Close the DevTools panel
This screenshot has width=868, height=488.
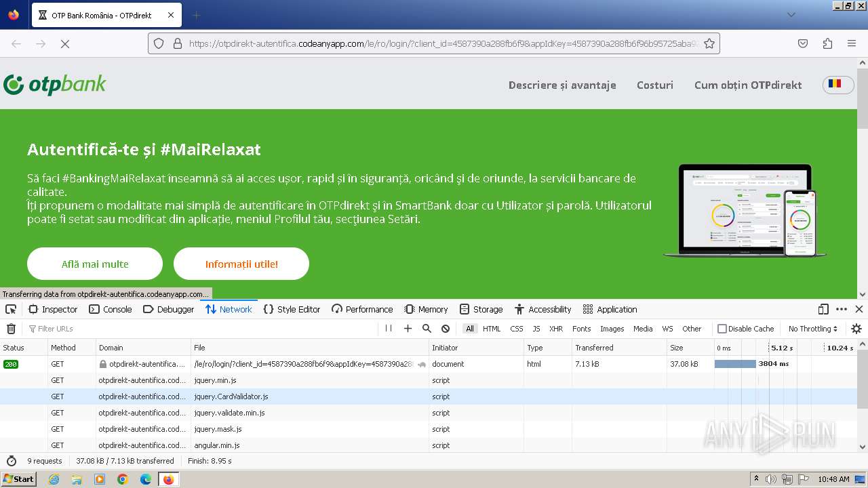click(x=859, y=309)
